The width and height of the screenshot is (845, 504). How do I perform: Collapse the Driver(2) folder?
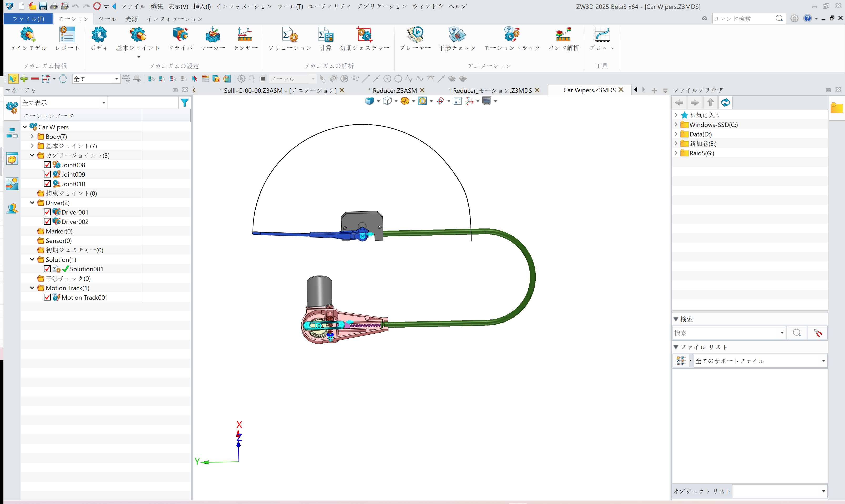click(x=32, y=202)
